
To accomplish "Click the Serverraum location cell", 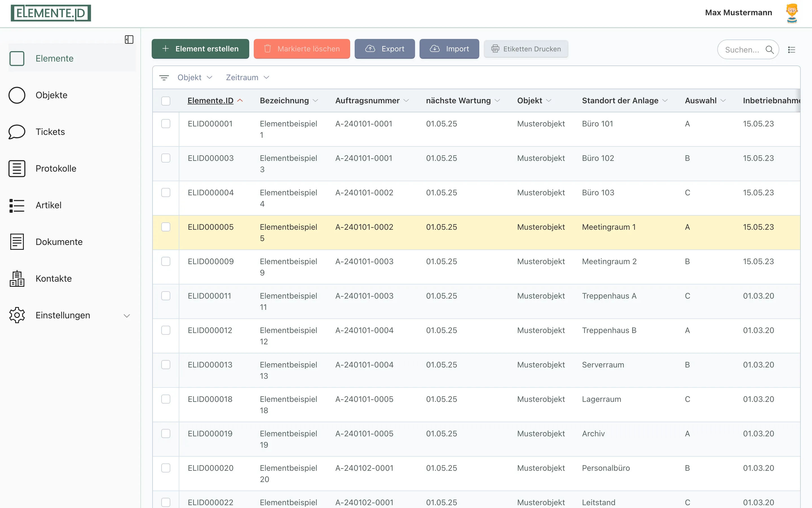I will tap(603, 365).
